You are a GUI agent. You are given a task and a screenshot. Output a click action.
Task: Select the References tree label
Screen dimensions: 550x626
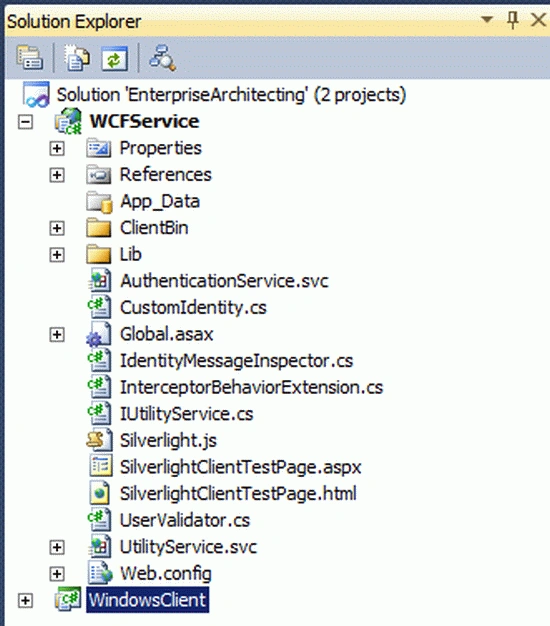pyautogui.click(x=166, y=175)
